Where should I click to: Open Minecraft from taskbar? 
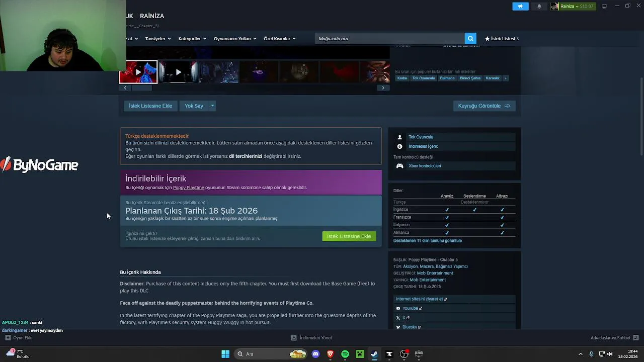[x=360, y=354]
